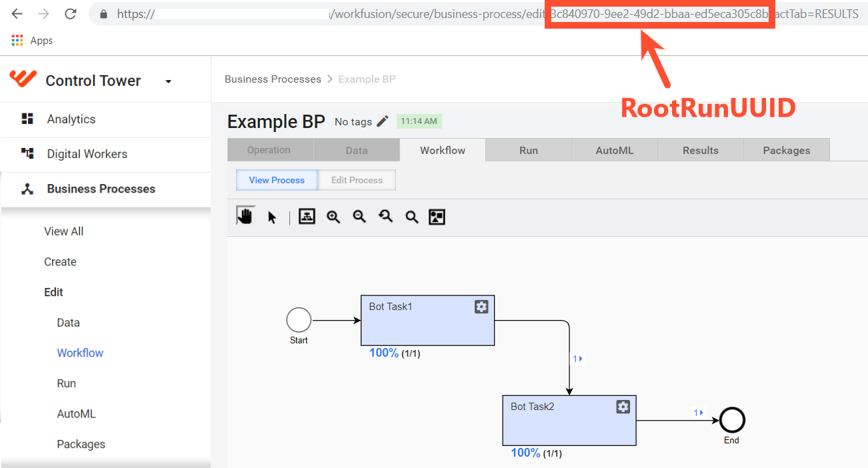Click Edit in sidebar
868x468 pixels.
click(53, 292)
